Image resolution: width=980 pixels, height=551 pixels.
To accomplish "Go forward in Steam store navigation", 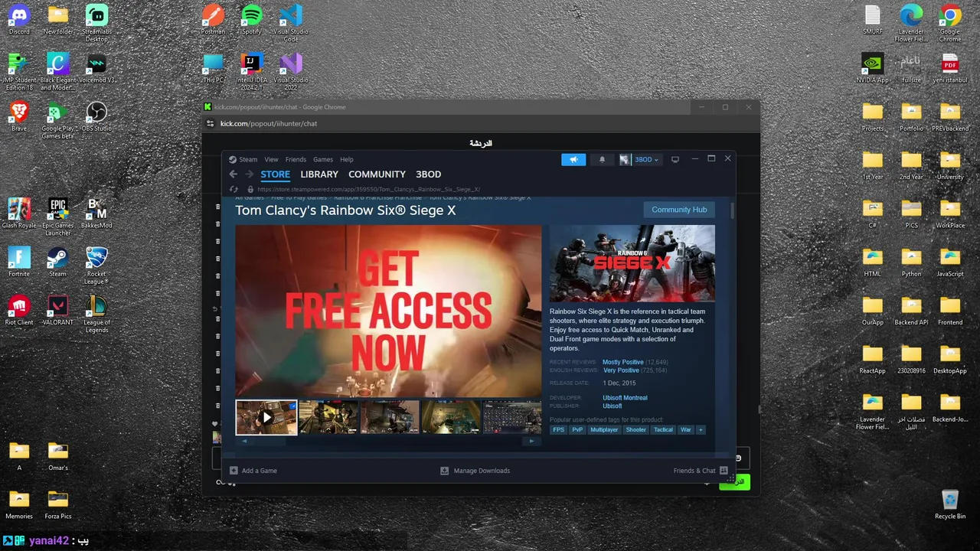I will pos(250,174).
